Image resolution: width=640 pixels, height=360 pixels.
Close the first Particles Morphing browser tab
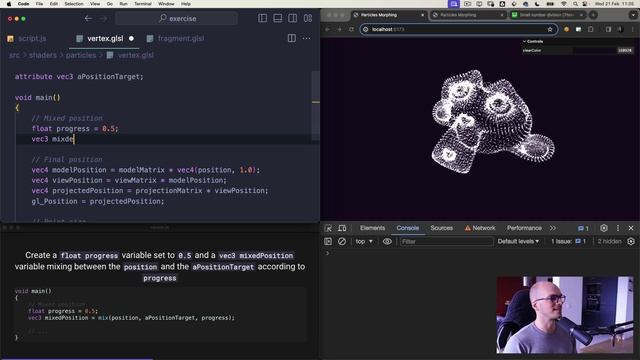point(422,15)
